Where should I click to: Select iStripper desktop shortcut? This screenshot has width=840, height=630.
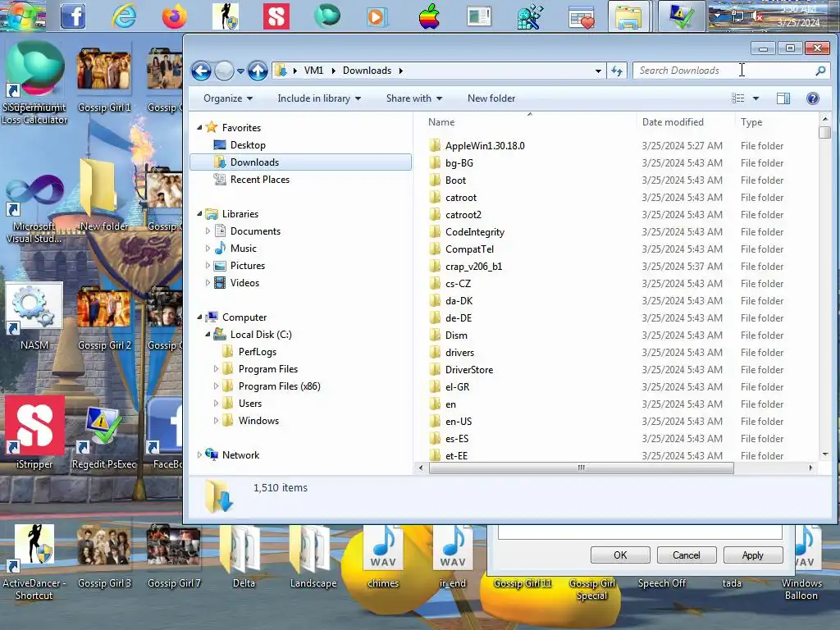34,433
